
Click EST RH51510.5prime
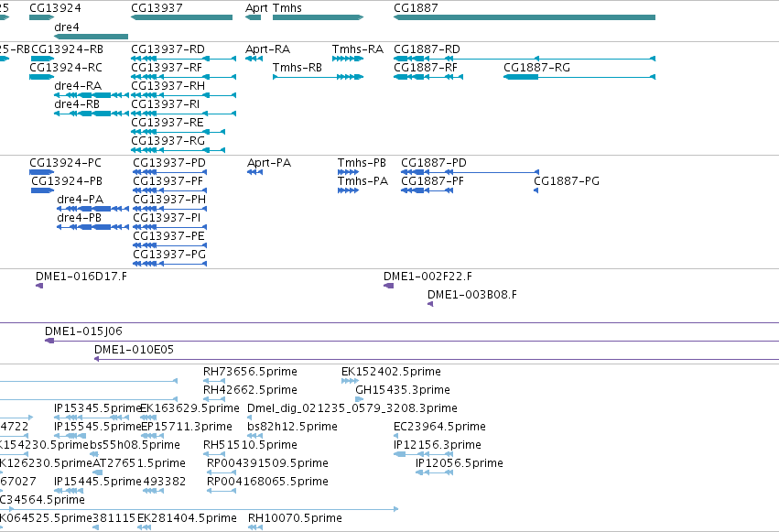click(251, 446)
